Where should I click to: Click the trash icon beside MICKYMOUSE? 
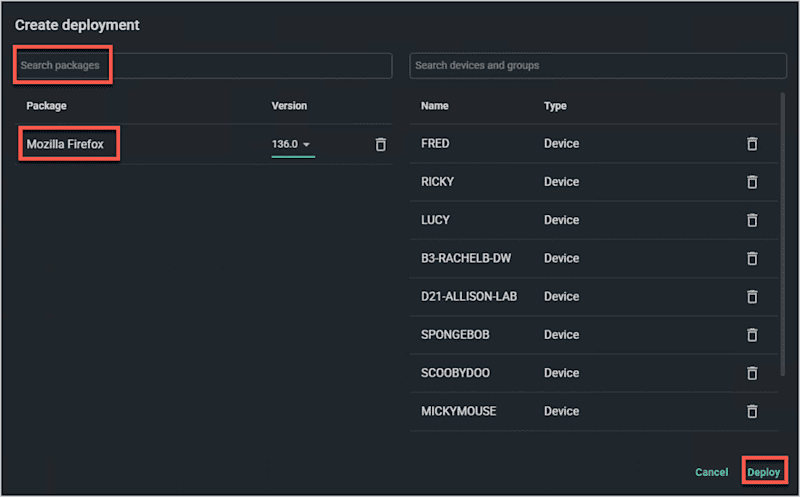coord(752,412)
